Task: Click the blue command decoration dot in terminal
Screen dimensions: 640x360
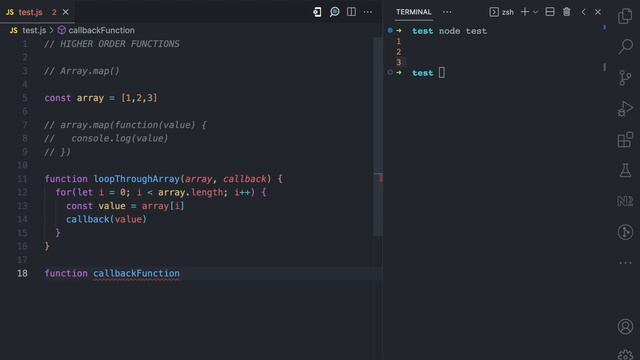Action: [x=390, y=30]
